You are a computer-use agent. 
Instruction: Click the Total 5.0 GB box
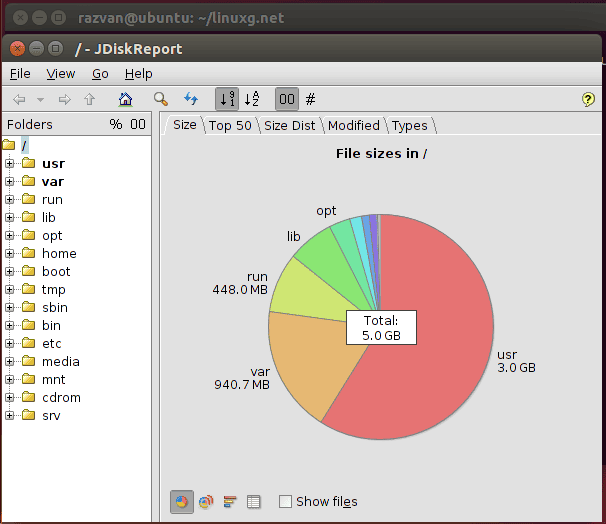381,327
